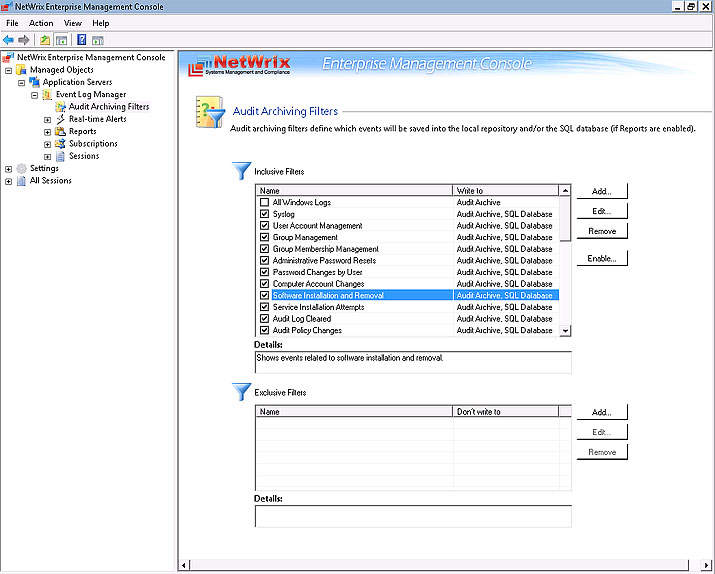Toggle the Group Management checkbox
Viewport: 715px width, 574px height.
click(264, 237)
